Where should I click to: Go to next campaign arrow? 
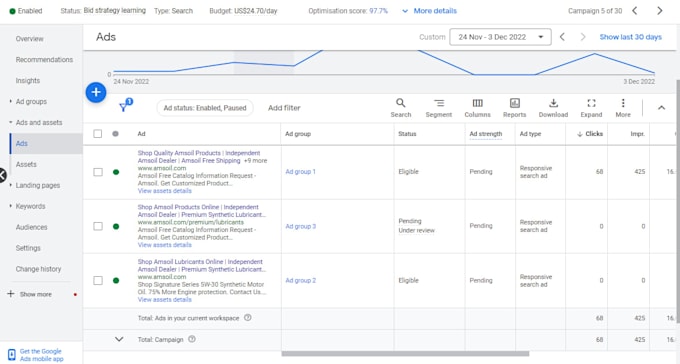tap(660, 11)
